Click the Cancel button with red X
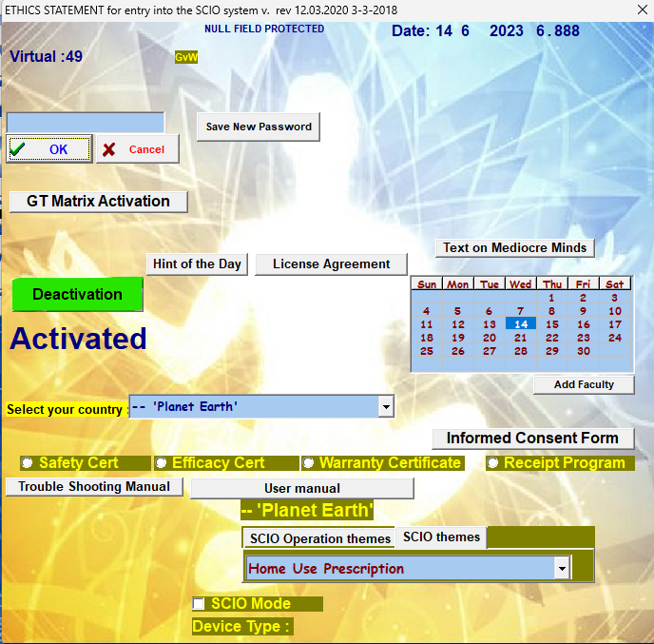This screenshot has height=644, width=654. pos(138,149)
